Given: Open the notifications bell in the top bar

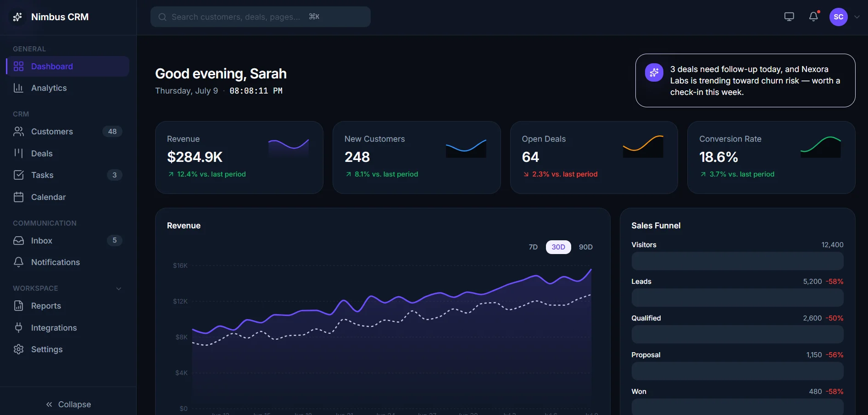Looking at the screenshot, I should [x=813, y=17].
